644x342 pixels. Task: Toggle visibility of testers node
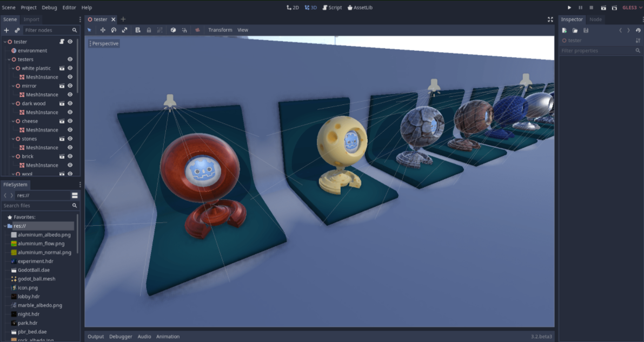click(70, 59)
